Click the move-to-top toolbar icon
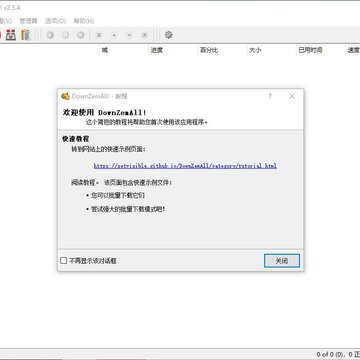Image resolution: width=360 pixels, height=360 pixels. point(99,35)
